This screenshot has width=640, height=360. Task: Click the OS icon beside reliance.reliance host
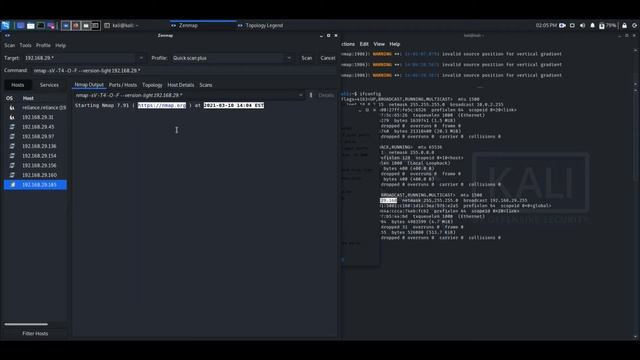tap(12, 108)
